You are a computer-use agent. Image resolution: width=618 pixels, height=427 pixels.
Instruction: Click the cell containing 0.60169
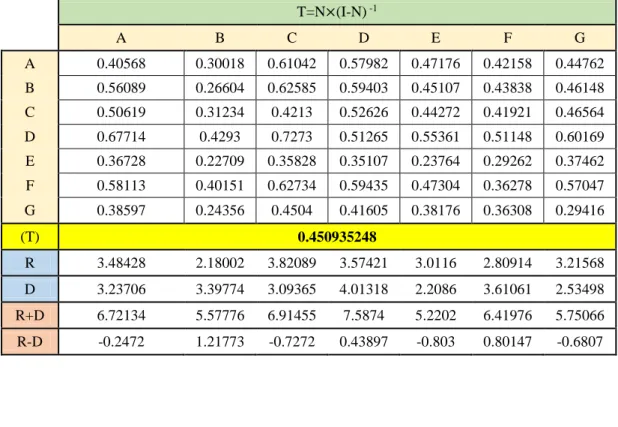pos(579,137)
